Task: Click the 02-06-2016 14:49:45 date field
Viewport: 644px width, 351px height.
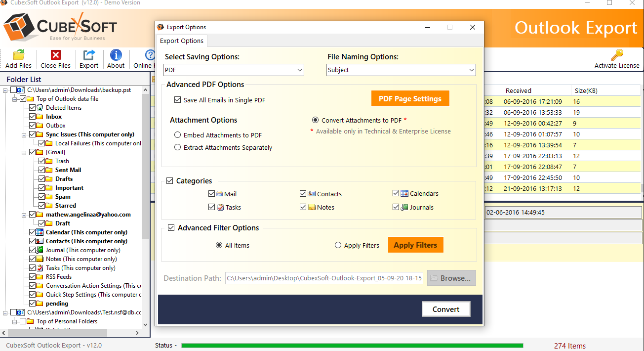Action: 563,213
